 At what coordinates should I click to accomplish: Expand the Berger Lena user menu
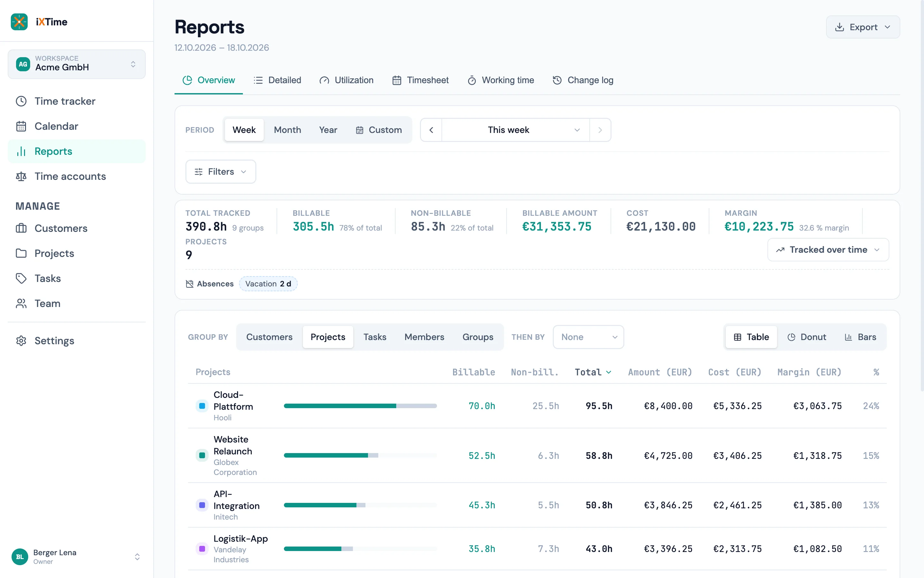pos(76,556)
